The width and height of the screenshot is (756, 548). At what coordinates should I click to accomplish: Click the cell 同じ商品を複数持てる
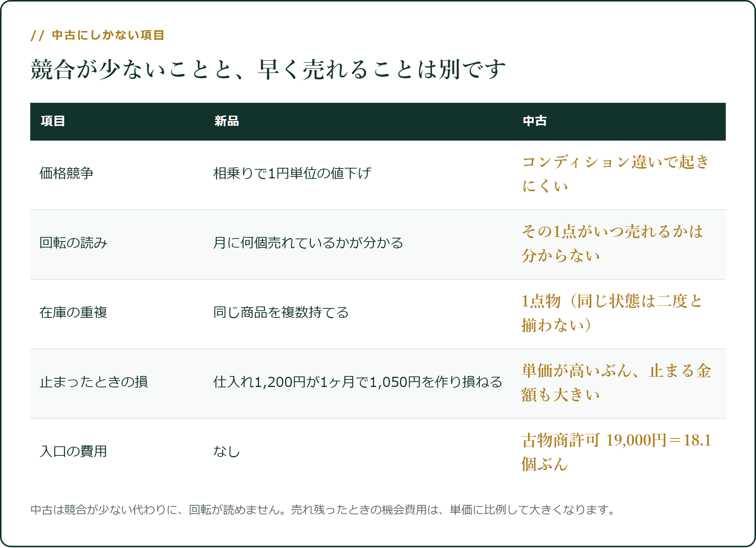281,313
